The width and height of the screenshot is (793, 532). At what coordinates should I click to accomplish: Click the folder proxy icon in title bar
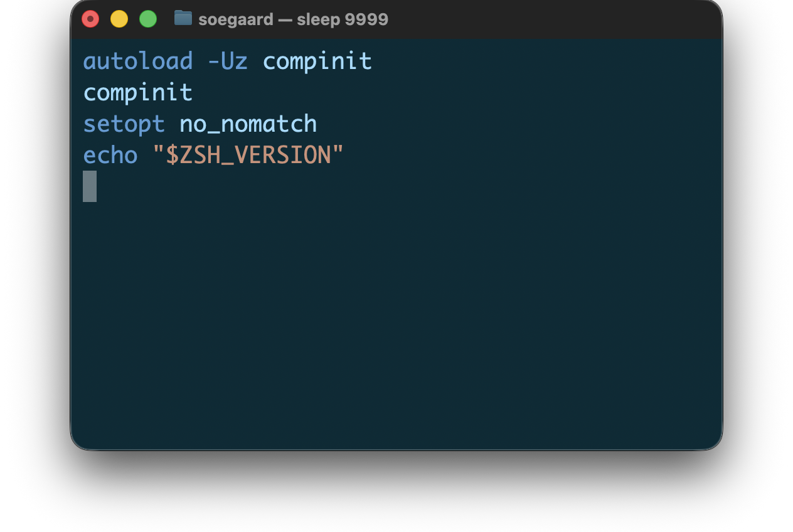tap(183, 18)
